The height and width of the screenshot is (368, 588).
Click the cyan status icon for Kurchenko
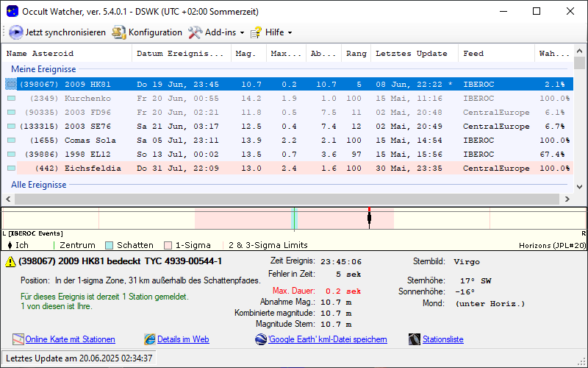click(x=11, y=98)
